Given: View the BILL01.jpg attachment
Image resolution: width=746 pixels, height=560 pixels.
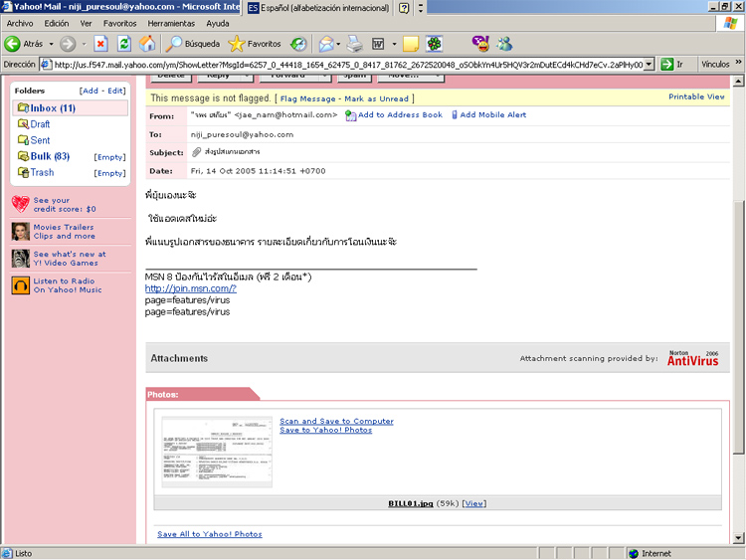Looking at the screenshot, I should 474,503.
